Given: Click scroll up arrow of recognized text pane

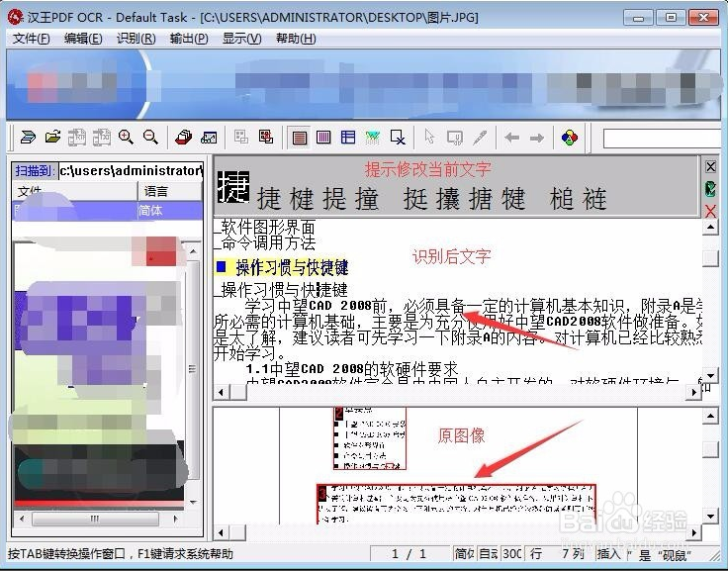Looking at the screenshot, I should click(x=710, y=228).
